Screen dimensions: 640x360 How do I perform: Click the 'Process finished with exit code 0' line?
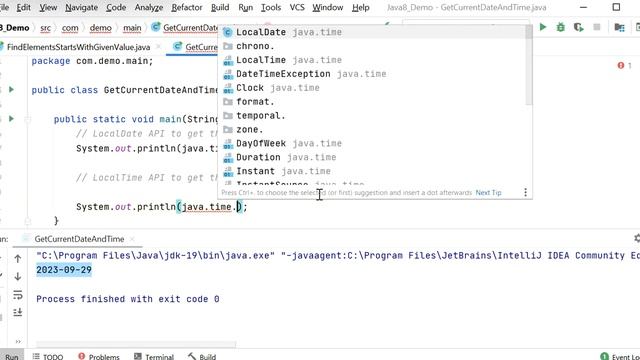click(x=128, y=299)
